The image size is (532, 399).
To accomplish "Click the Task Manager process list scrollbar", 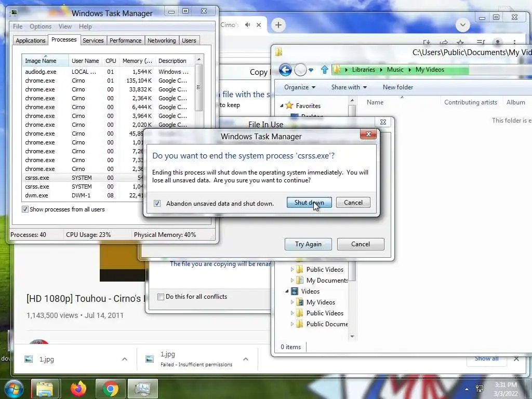I will pos(199,88).
